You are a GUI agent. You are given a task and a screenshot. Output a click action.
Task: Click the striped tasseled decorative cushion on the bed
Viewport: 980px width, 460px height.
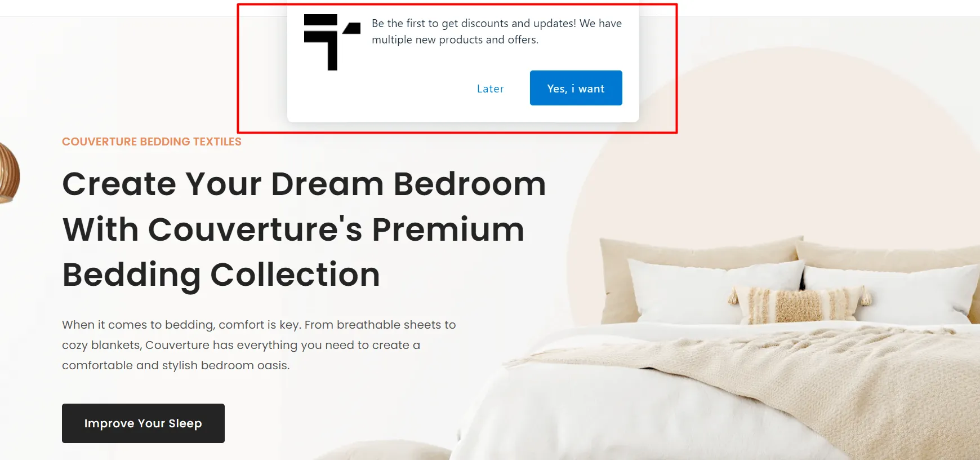(799, 304)
